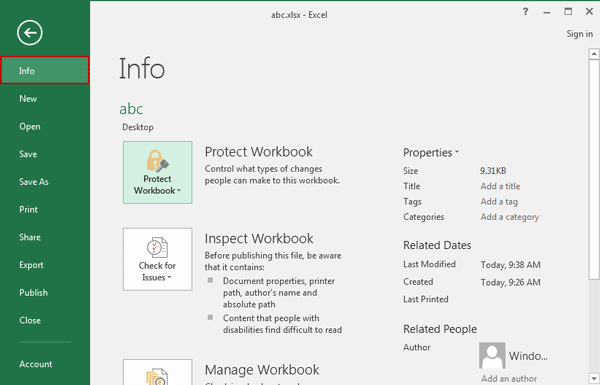Minimize the Excel window
Viewport: 600px width, 385px height.
[547, 12]
